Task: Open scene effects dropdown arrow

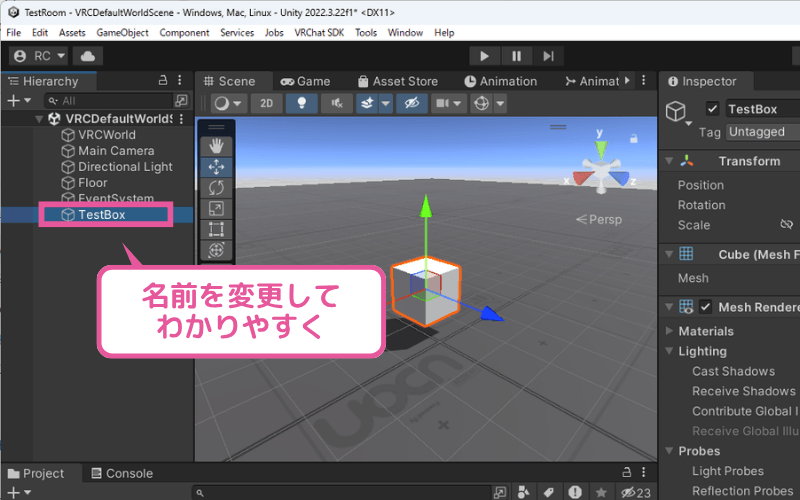Action: point(386,104)
